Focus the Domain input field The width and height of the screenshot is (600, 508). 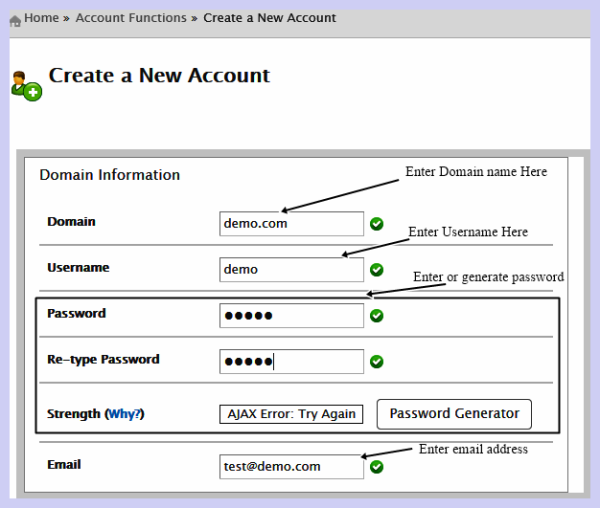pyautogui.click(x=292, y=223)
